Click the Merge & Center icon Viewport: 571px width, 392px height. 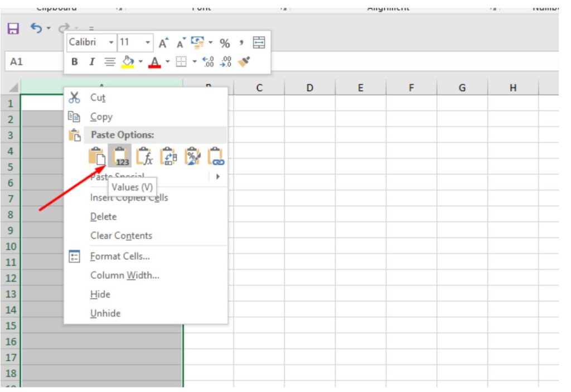[259, 43]
